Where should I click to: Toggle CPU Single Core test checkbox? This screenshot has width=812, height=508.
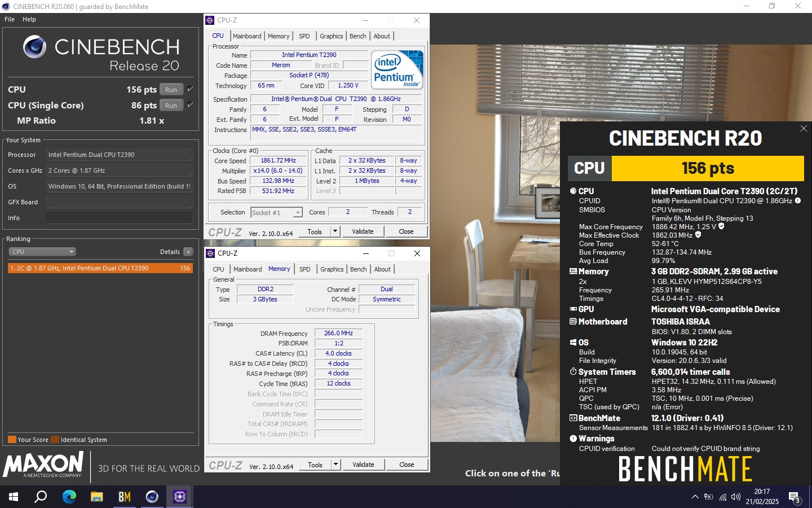tap(190, 105)
